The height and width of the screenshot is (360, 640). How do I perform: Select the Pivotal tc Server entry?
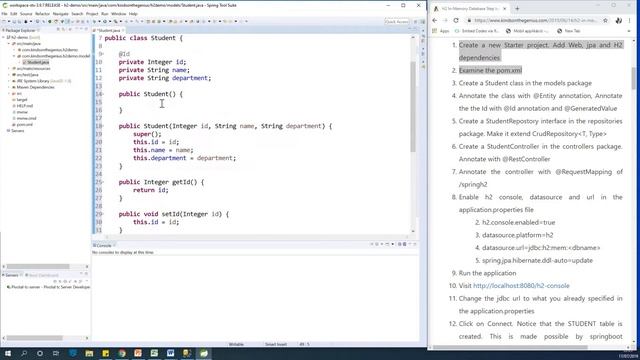click(48, 287)
